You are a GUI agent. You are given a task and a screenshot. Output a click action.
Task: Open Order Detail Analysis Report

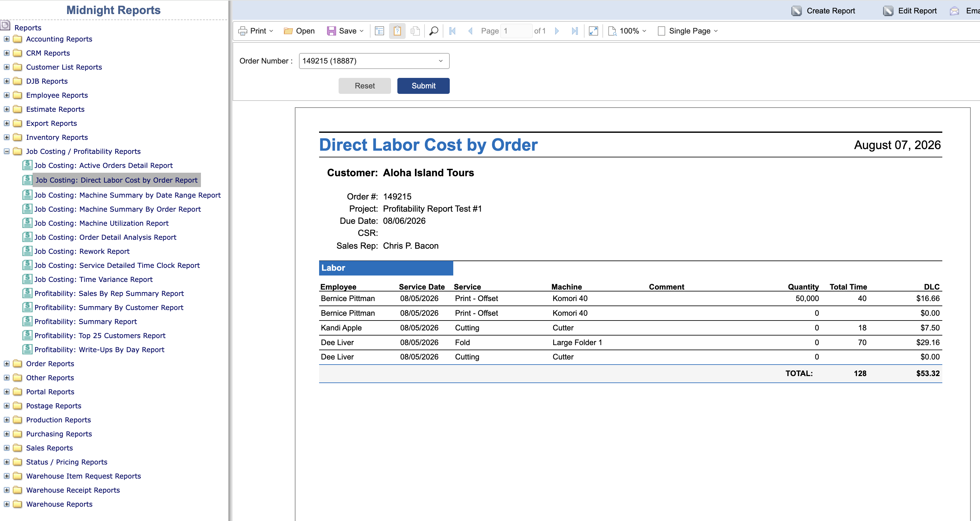(x=105, y=237)
